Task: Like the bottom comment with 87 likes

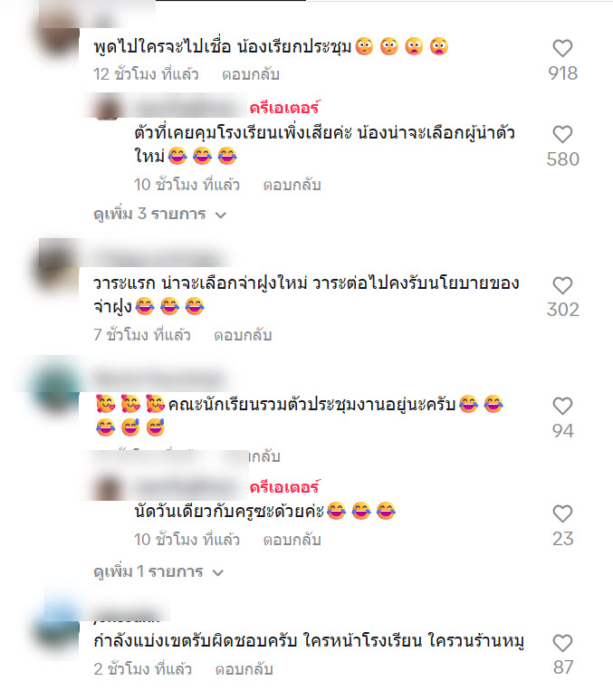Action: (x=562, y=643)
